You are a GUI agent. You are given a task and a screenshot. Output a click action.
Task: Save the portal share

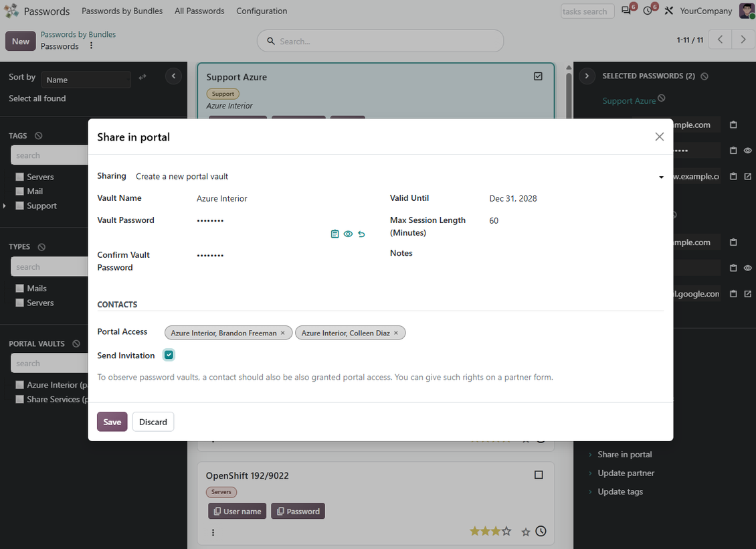(x=112, y=422)
